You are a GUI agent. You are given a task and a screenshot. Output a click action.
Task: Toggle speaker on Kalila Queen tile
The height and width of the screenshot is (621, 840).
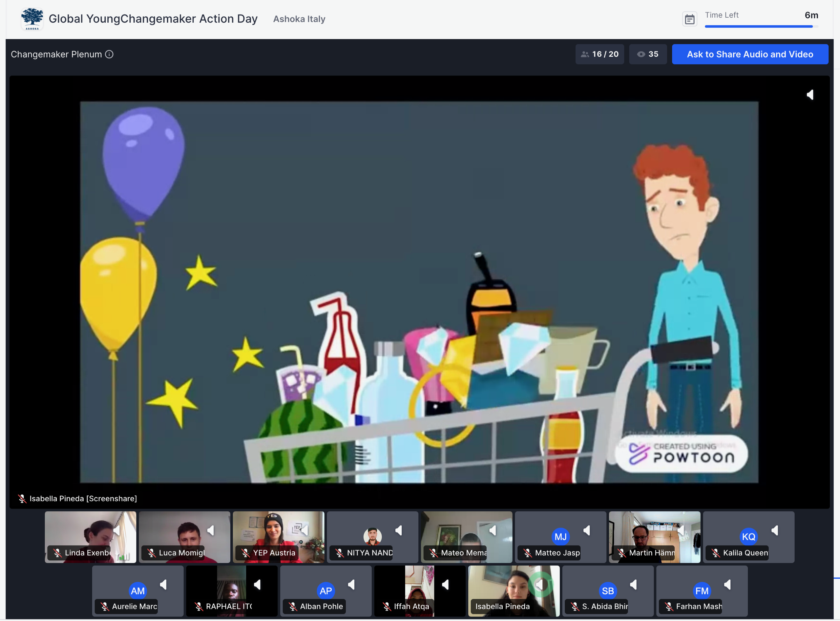click(x=775, y=531)
